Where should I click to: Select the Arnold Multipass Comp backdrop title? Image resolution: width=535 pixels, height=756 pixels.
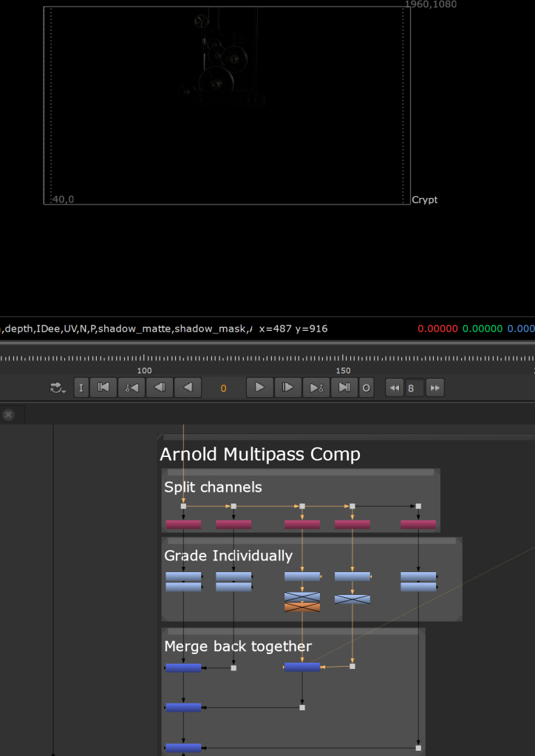pyautogui.click(x=260, y=454)
